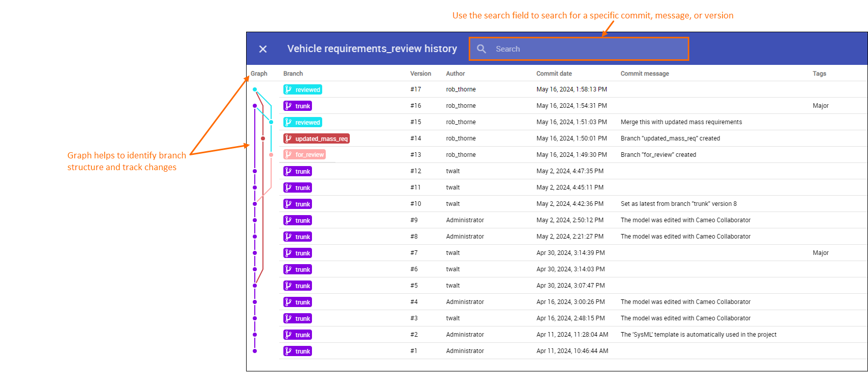Focus the Search input field
The width and height of the screenshot is (868, 375).
tap(587, 49)
